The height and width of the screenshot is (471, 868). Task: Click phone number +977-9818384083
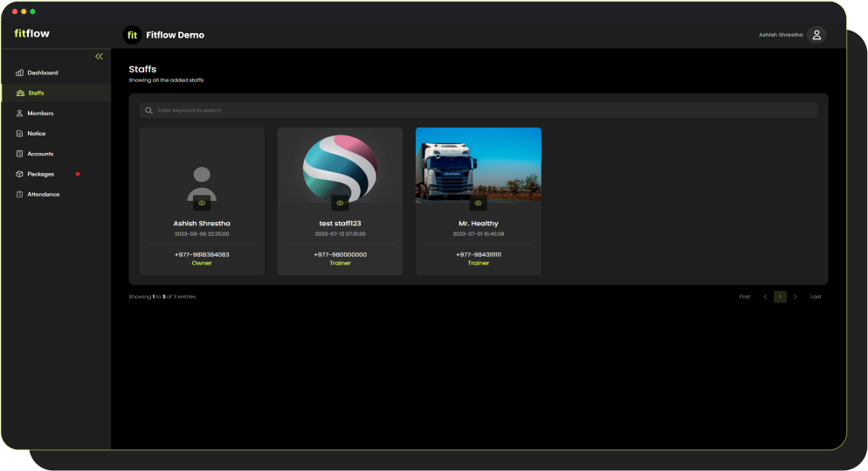pos(202,254)
